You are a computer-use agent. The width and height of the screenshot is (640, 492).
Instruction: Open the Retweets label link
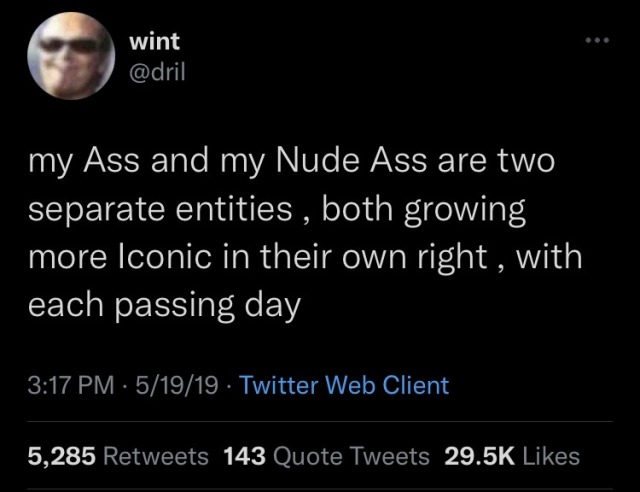[x=156, y=456]
